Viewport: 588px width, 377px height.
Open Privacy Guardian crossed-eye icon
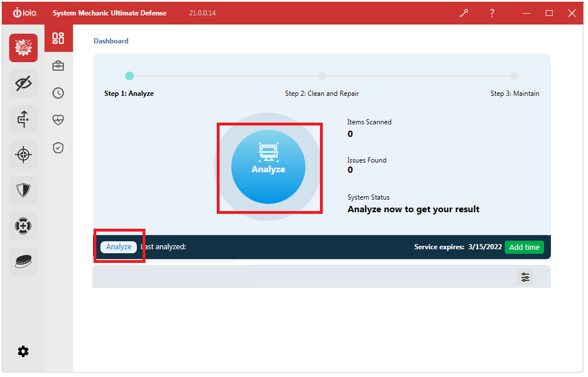[23, 84]
